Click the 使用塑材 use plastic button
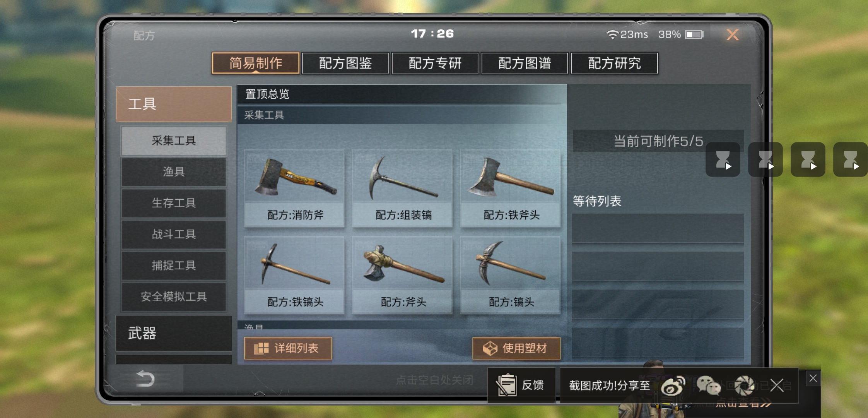Viewport: 868px width, 418px height. 516,348
